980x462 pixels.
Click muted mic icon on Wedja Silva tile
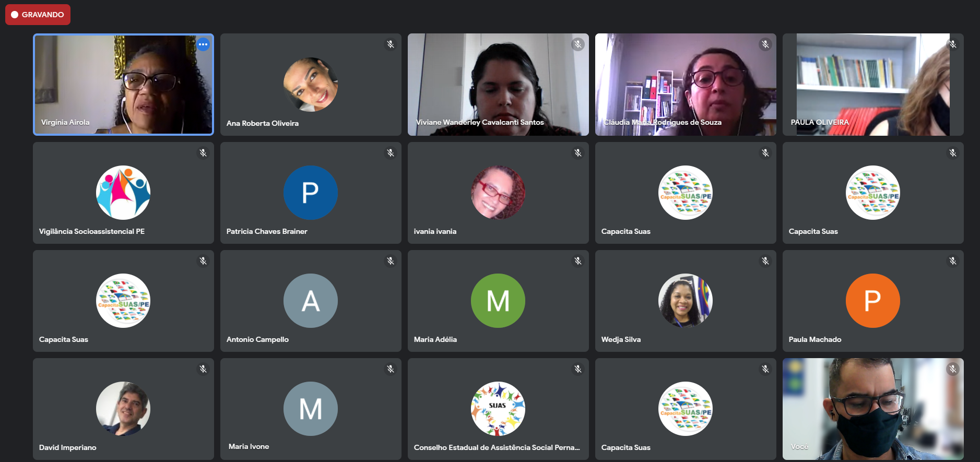pos(765,261)
